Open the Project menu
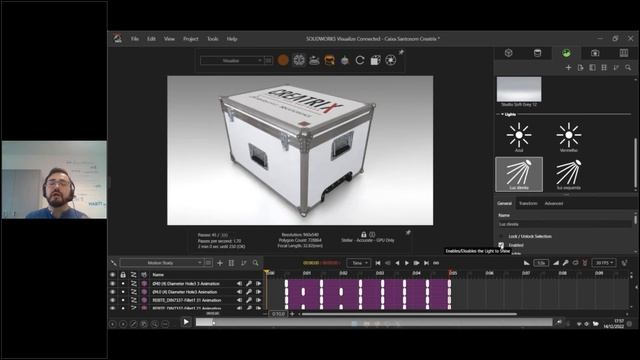 (x=191, y=39)
